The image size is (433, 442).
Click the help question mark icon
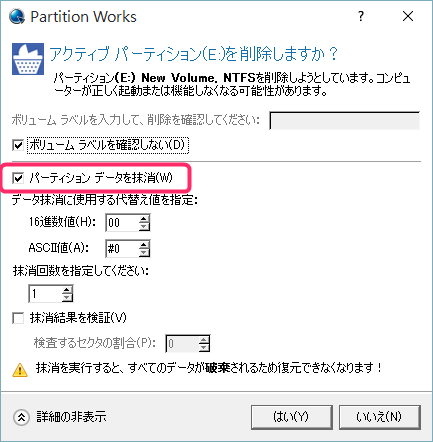click(x=361, y=16)
